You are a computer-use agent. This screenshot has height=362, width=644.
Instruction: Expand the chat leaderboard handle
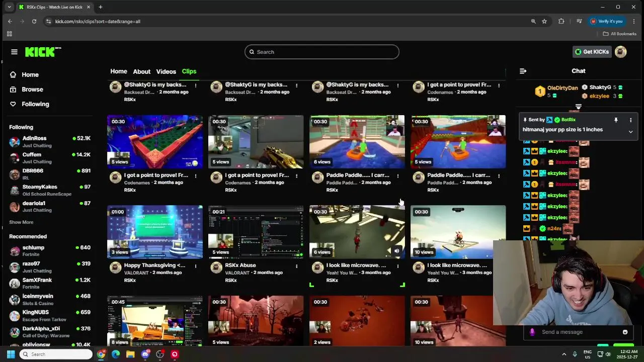point(579,107)
